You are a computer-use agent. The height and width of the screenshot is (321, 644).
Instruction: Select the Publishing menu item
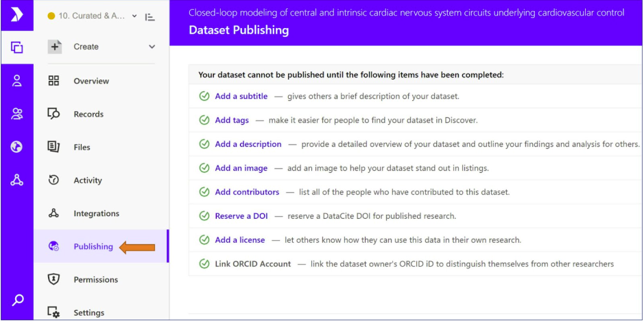(93, 246)
